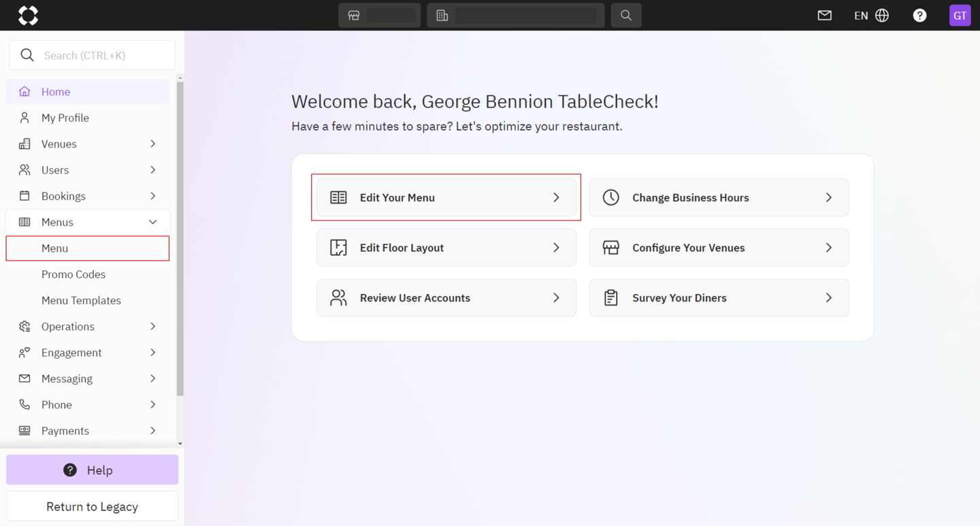
Task: Collapse the Menus section chevron
Action: [x=152, y=222]
